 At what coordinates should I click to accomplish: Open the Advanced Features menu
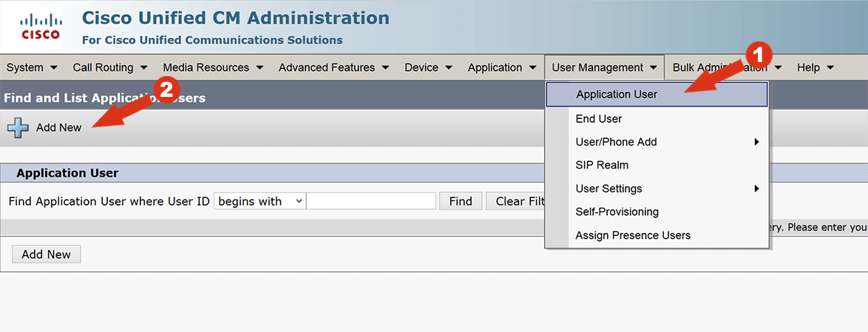333,67
